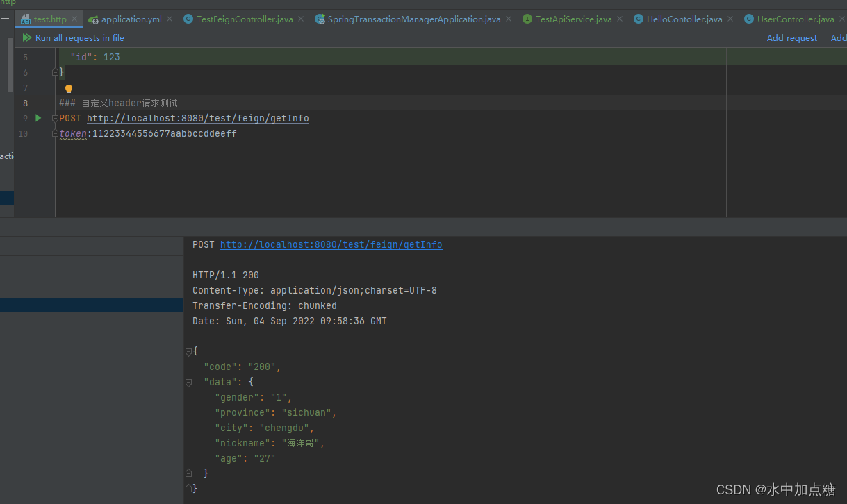This screenshot has height=504, width=847.
Task: Click line number 10 in the gutter
Action: click(x=24, y=133)
